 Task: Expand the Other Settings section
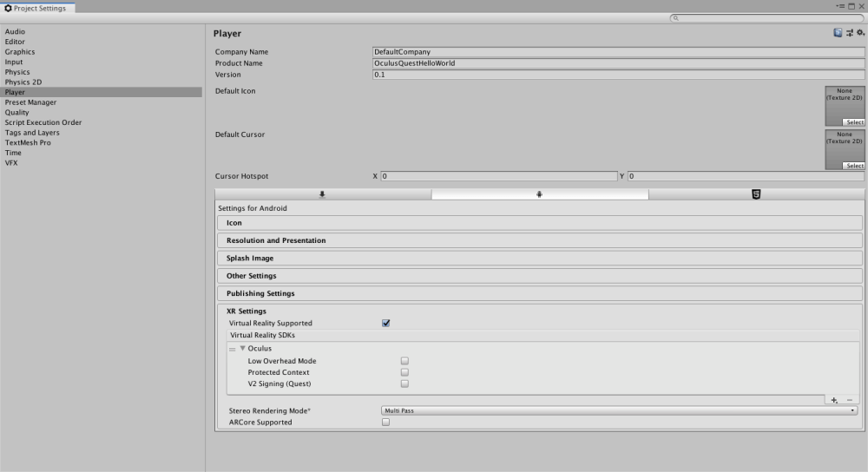[252, 276]
